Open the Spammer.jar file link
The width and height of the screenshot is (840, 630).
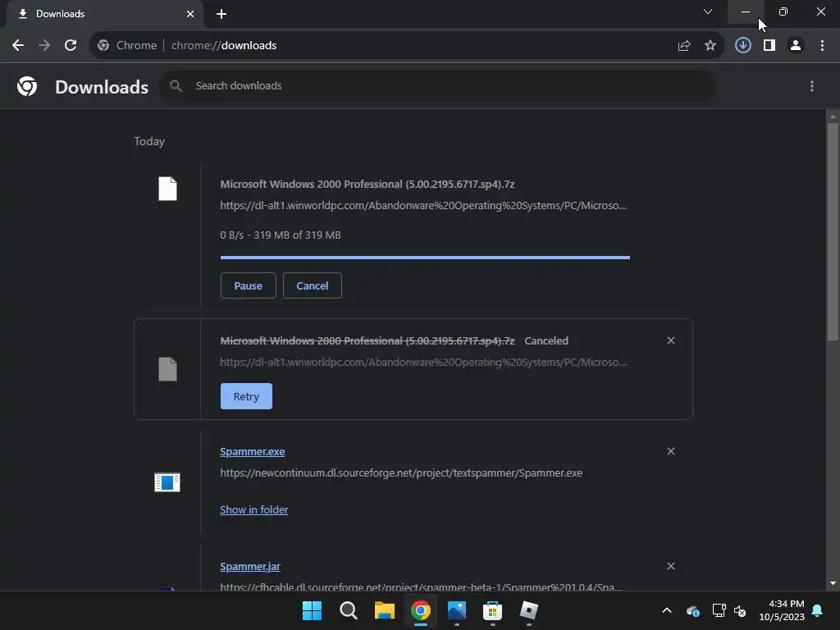[x=250, y=566]
